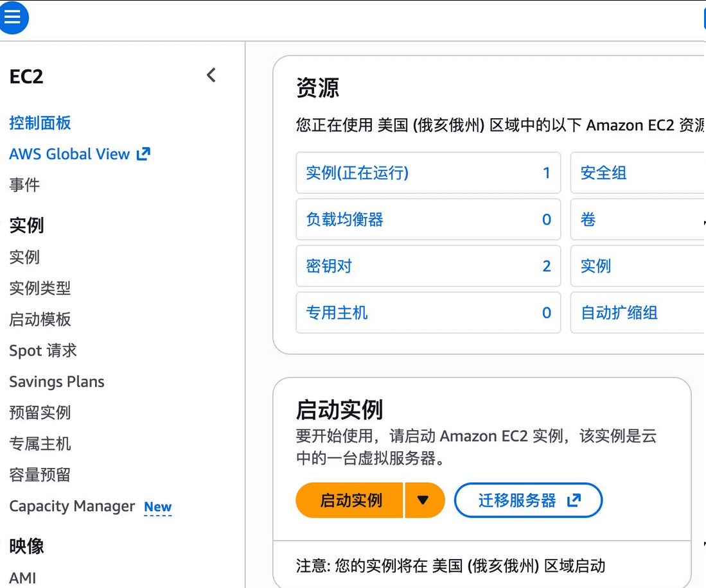Screen dimensions: 706x588
Task: Click the New badge next to Capacity Manager
Action: 157,507
